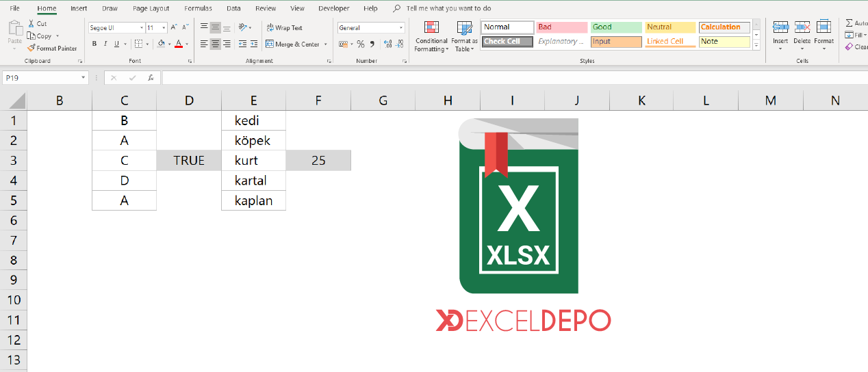Switch to the Page Layout tab
The height and width of the screenshot is (372, 868).
click(151, 8)
